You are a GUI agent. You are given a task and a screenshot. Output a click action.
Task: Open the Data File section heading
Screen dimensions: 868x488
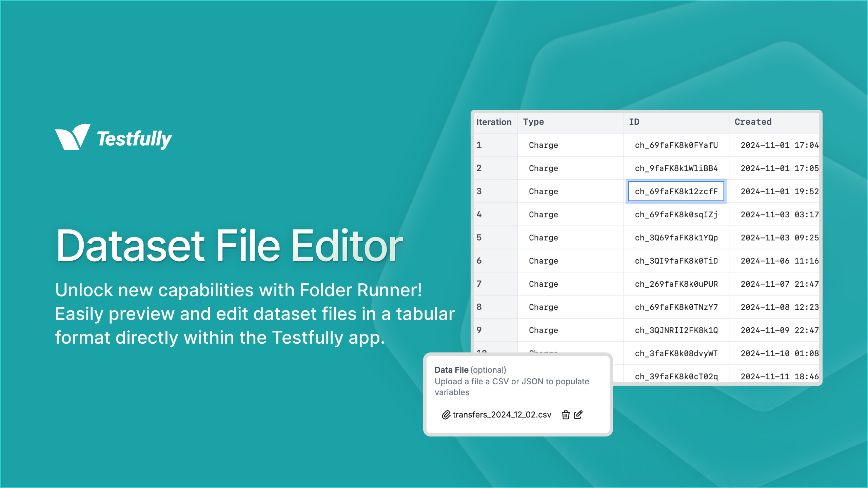click(452, 370)
